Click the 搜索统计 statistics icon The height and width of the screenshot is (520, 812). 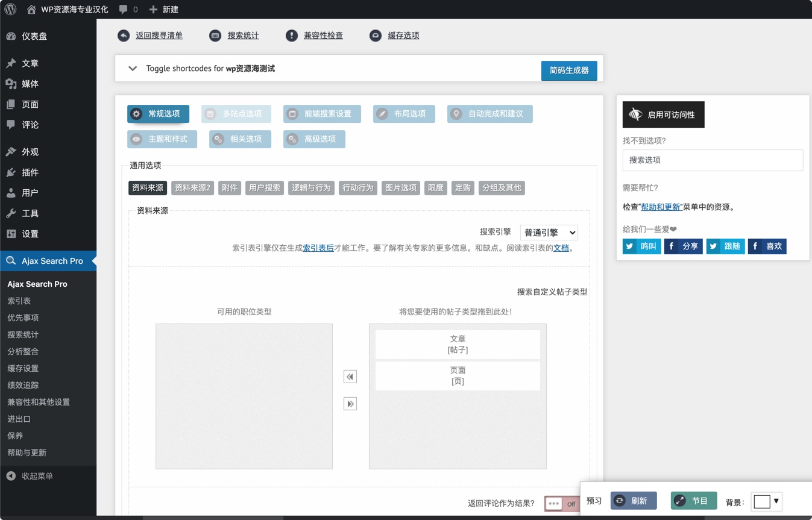click(x=215, y=36)
